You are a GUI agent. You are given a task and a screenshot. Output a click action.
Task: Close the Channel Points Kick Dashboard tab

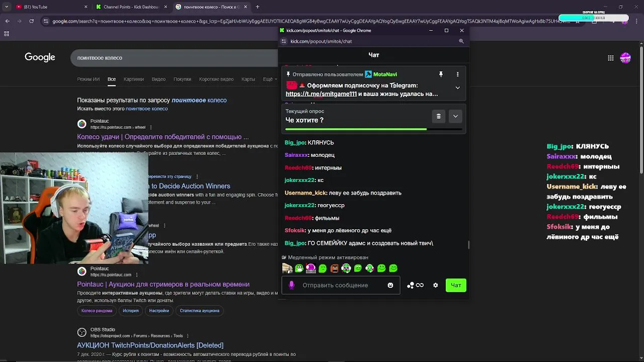(166, 7)
